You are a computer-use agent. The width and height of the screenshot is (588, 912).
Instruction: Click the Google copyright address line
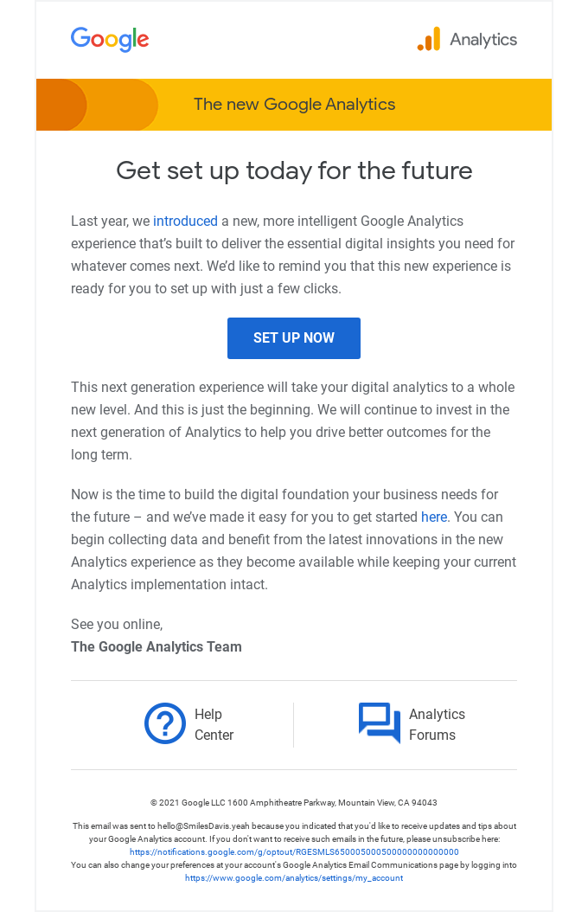[294, 802]
